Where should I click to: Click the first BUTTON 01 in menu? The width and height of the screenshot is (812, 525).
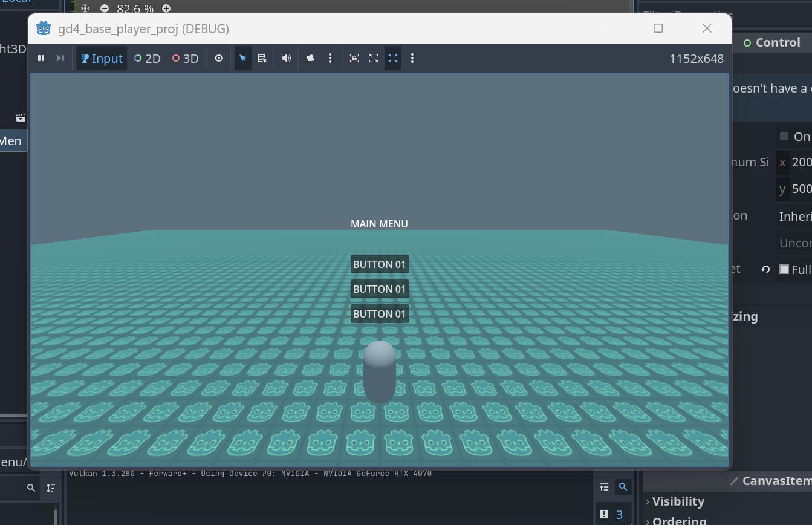(x=379, y=264)
